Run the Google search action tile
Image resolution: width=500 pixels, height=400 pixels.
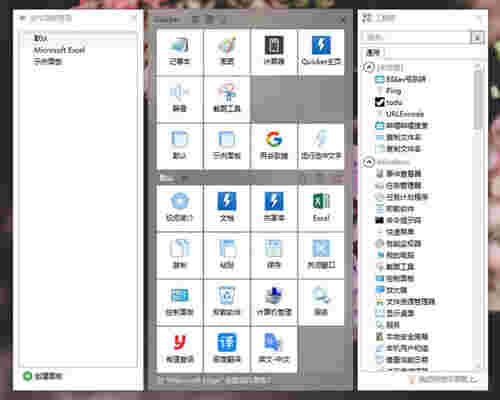coord(274,146)
